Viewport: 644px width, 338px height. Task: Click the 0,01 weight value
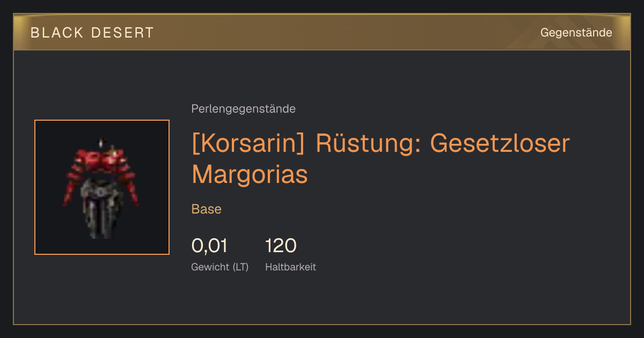[209, 246]
